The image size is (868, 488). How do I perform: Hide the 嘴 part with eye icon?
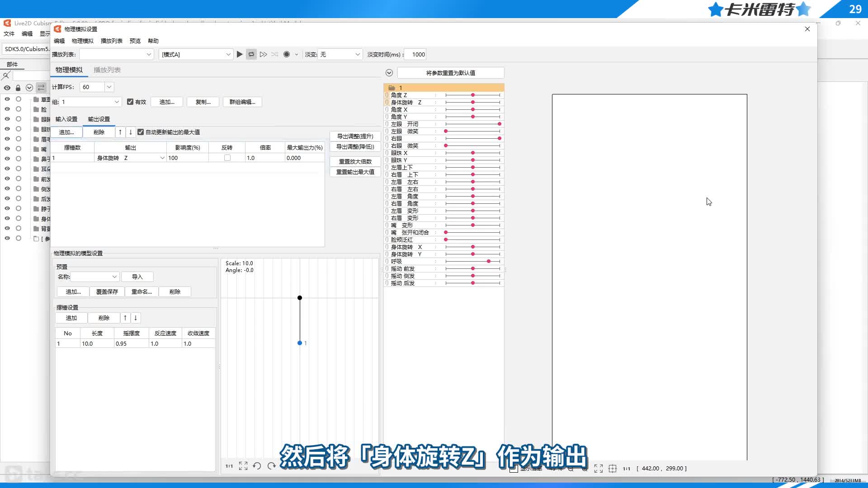point(7,149)
